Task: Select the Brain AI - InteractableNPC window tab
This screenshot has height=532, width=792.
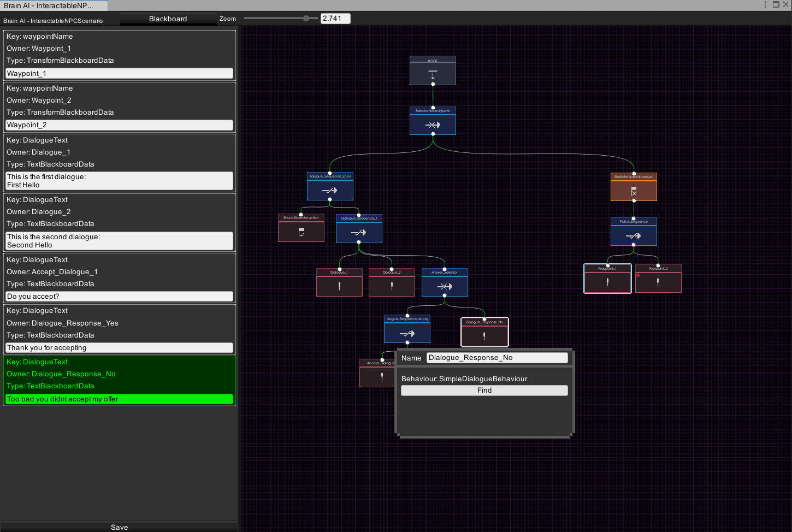Action: coord(54,5)
